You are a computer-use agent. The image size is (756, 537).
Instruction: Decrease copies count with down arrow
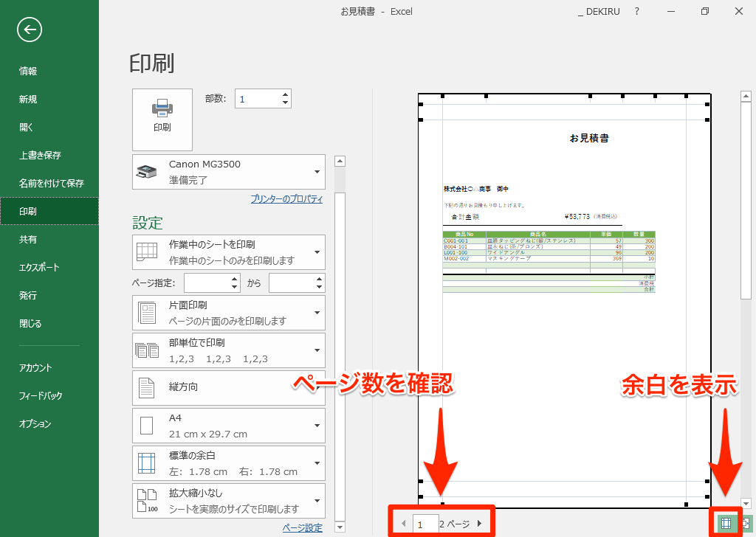click(x=286, y=103)
